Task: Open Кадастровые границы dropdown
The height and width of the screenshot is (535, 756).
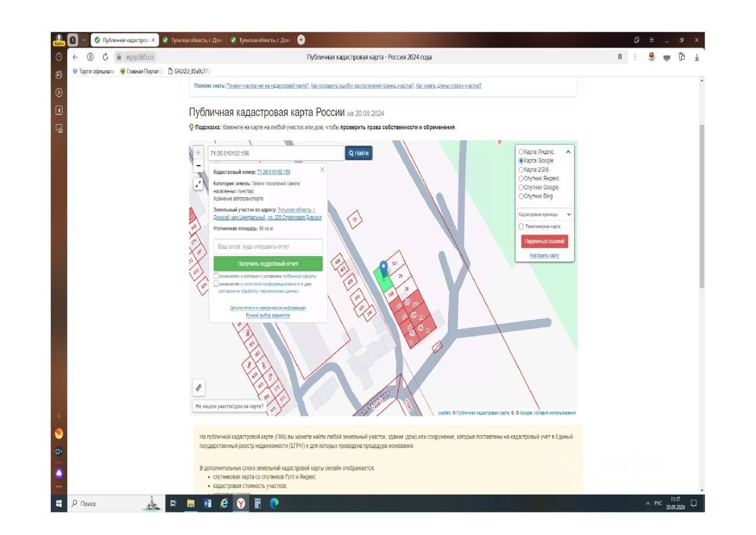Action: click(545, 214)
